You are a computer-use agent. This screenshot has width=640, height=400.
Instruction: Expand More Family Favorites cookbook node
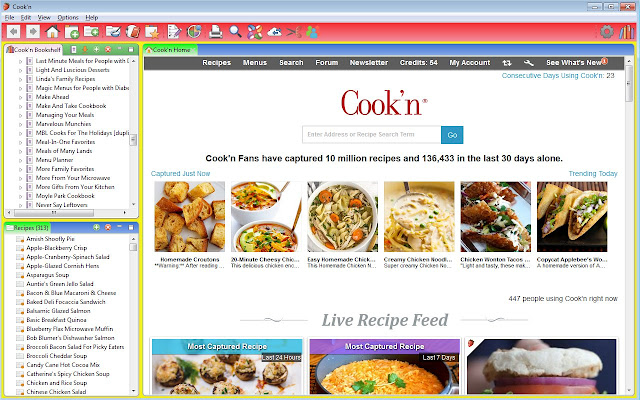[x=20, y=169]
